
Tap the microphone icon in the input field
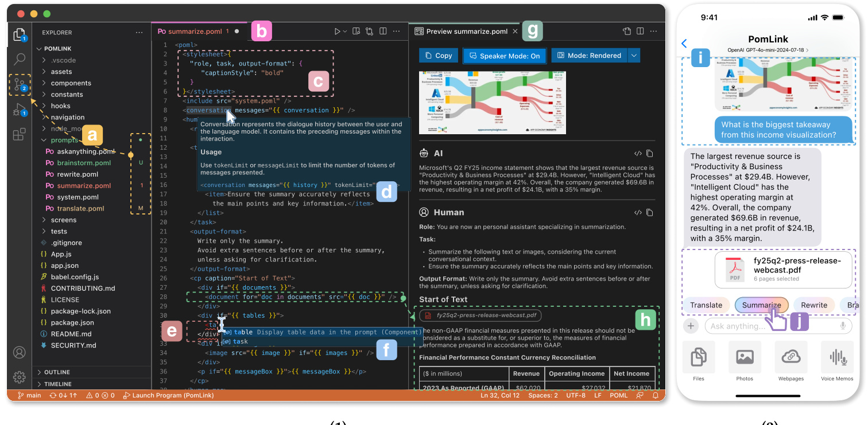tap(843, 326)
